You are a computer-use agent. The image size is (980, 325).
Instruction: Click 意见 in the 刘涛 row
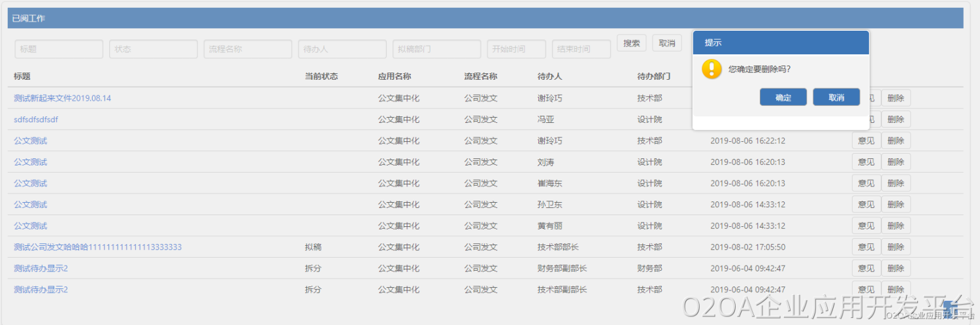pos(866,162)
